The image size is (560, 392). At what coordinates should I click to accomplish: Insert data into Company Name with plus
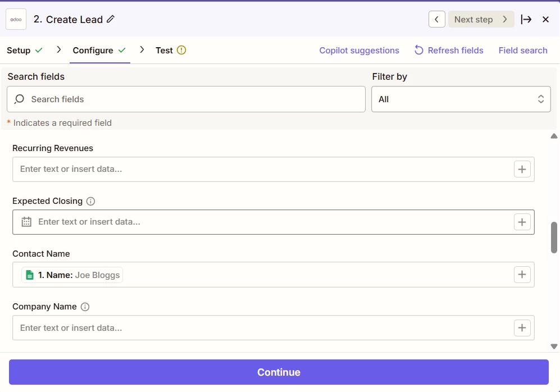coord(522,328)
